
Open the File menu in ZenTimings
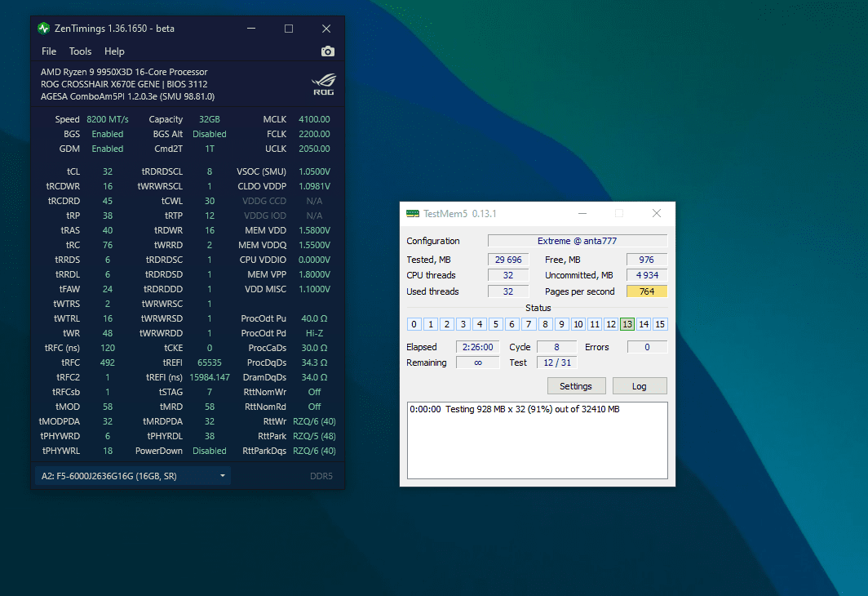point(49,51)
